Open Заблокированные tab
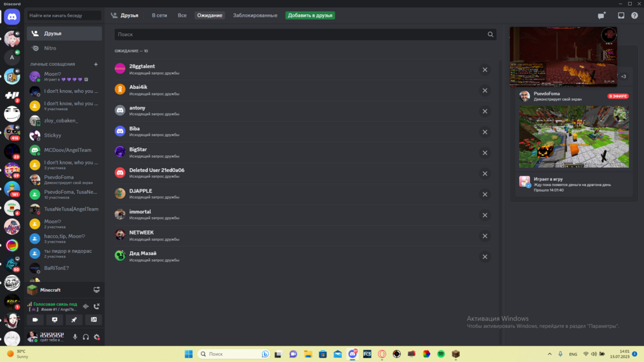 coord(255,15)
